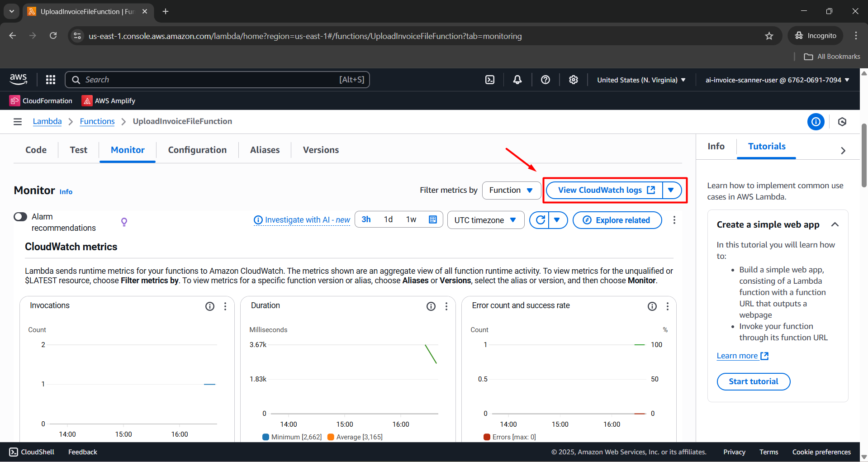The width and height of the screenshot is (868, 462).
Task: Click the lightbulb beside Alarm recommendations
Action: pos(124,222)
